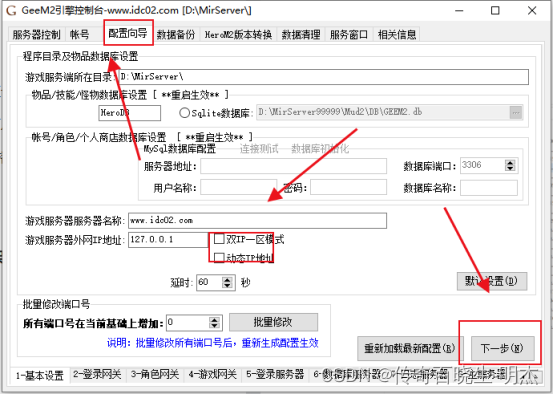Open the browse button for the Sqlite database path
The height and width of the screenshot is (394, 554).
click(516, 113)
